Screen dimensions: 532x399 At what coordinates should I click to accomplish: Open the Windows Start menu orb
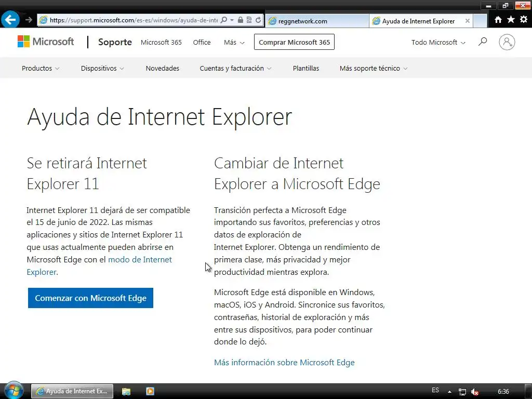(13, 391)
